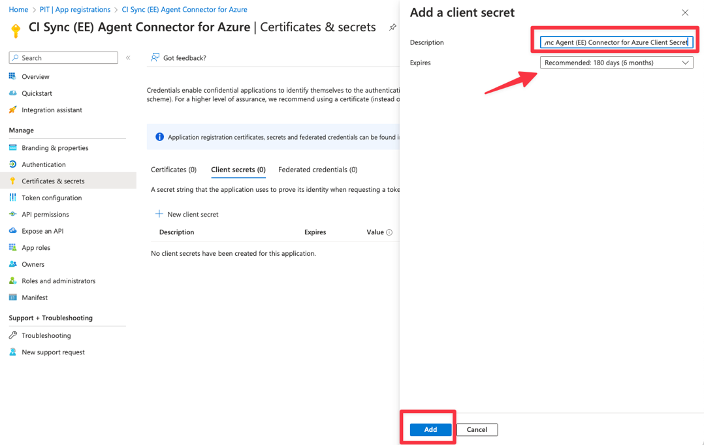The image size is (704, 446).
Task: Open PIT | App registrations breadcrumb
Action: [75, 9]
